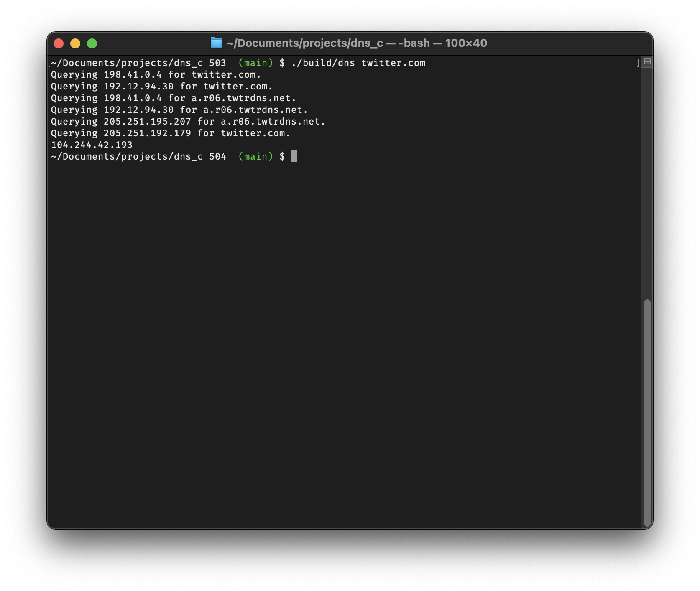This screenshot has width=700, height=591.
Task: Click the vertical scrollbar thumb
Action: click(647, 413)
